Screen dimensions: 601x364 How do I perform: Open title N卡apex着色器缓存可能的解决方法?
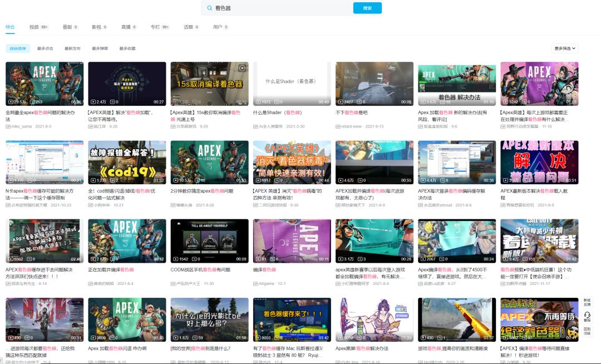coord(40,194)
